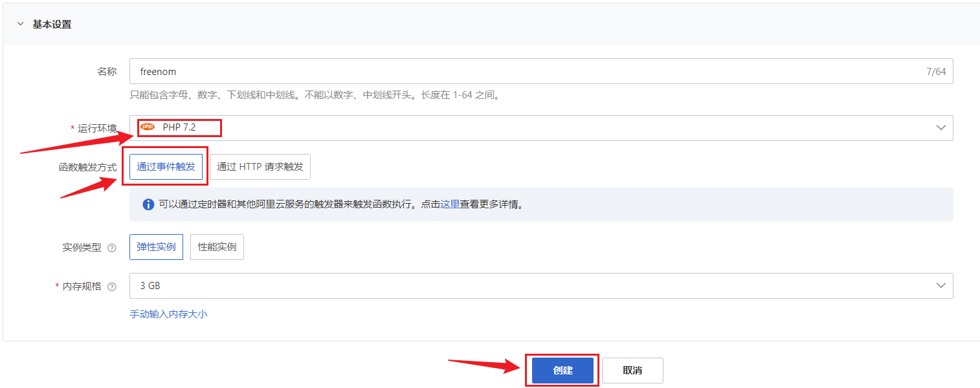980x388 pixels.
Task: Click the PHP logo icon in runtime field
Action: coord(148,127)
